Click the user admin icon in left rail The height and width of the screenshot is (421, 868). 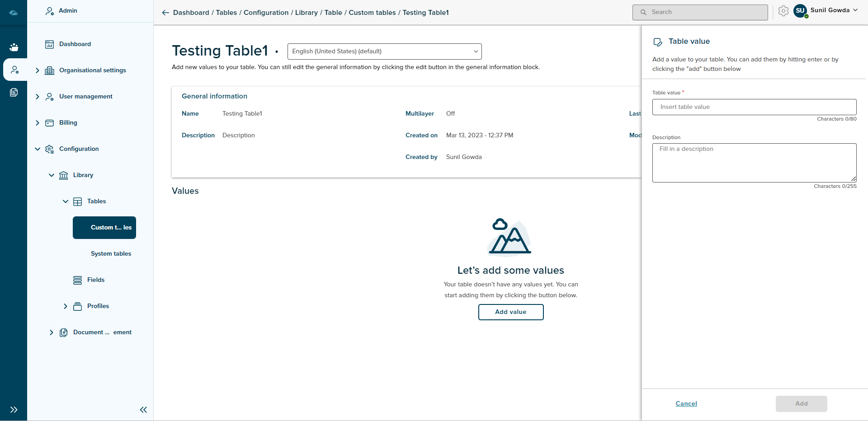click(14, 70)
